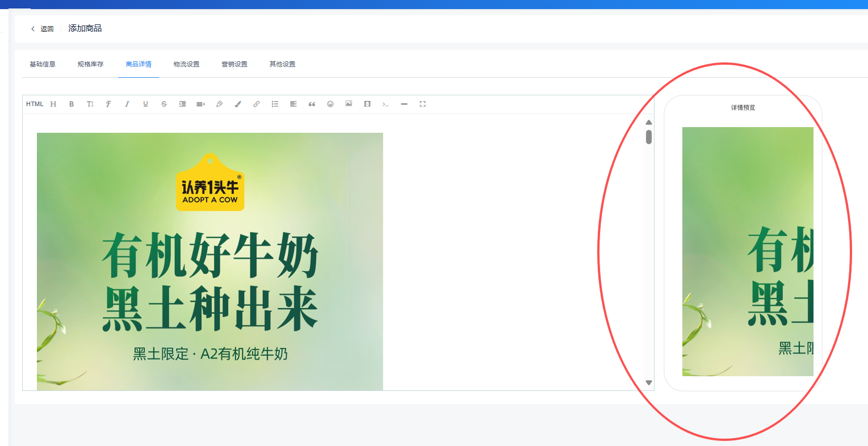
Task: Click the preview image in 详情预览 panel
Action: pos(748,251)
